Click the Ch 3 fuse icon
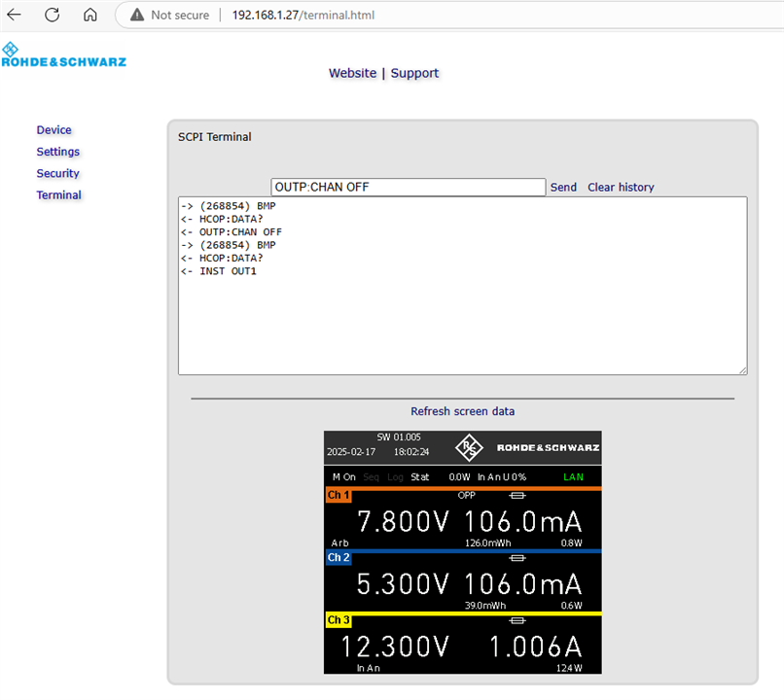This screenshot has width=784, height=700. 517,620
